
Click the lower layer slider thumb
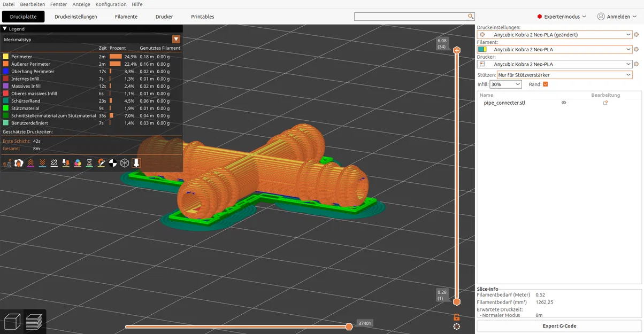(456, 302)
